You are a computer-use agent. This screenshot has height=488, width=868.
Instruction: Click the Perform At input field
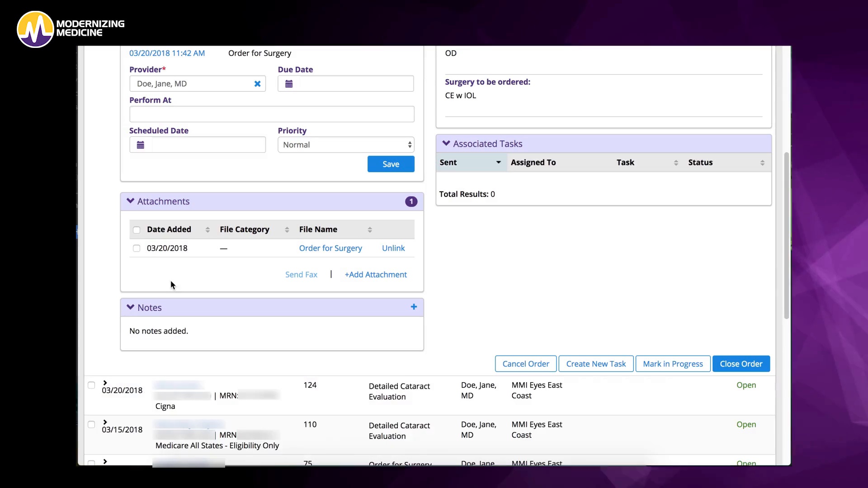272,114
